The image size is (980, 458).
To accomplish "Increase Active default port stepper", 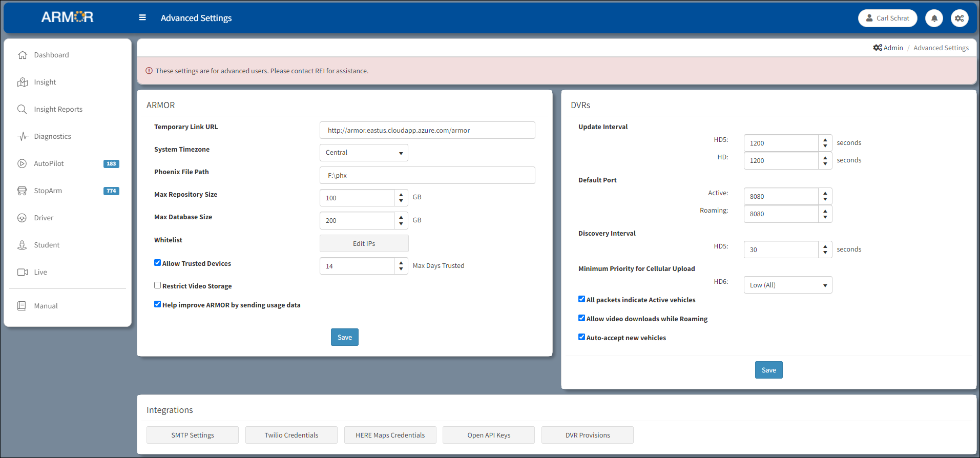I will click(825, 193).
